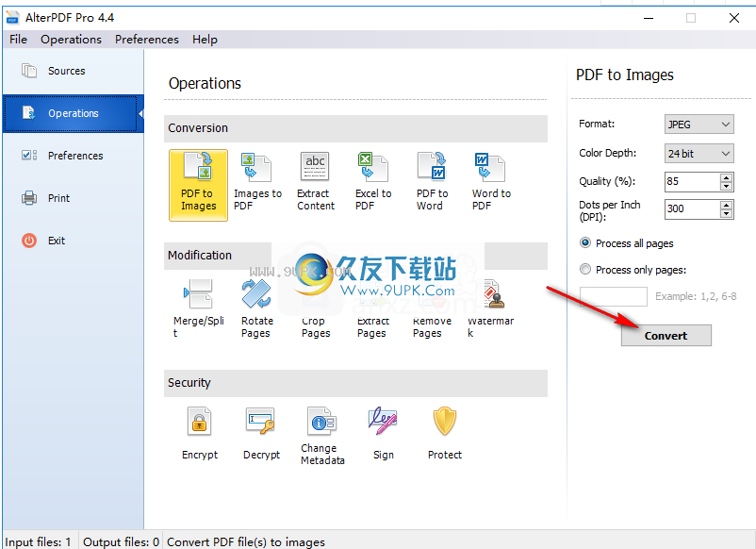
Task: Click the Quality (%) input field
Action: [692, 182]
